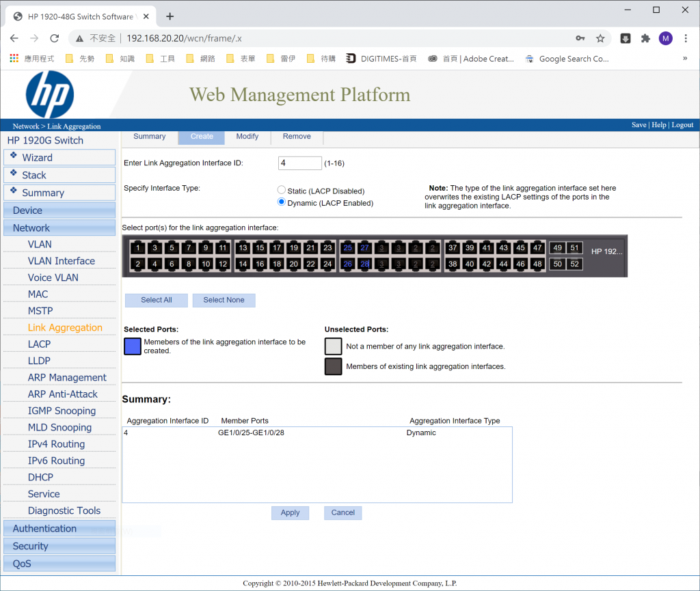Open LACP in the Network menu

tap(39, 344)
